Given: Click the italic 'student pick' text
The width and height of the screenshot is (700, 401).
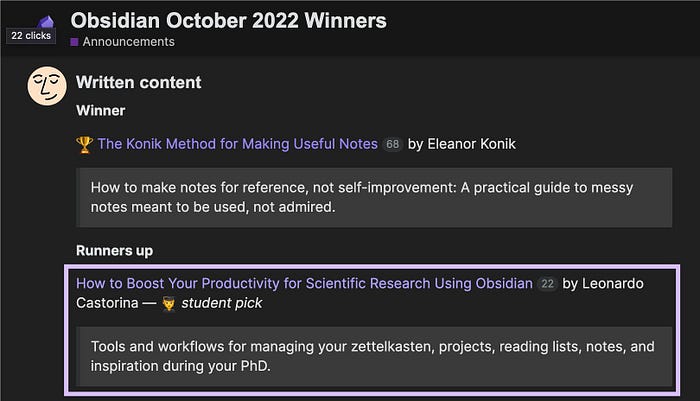Looking at the screenshot, I should 221,303.
